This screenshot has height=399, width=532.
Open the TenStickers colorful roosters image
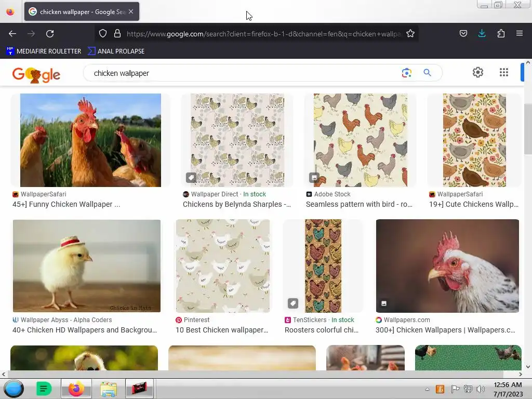coord(323,265)
